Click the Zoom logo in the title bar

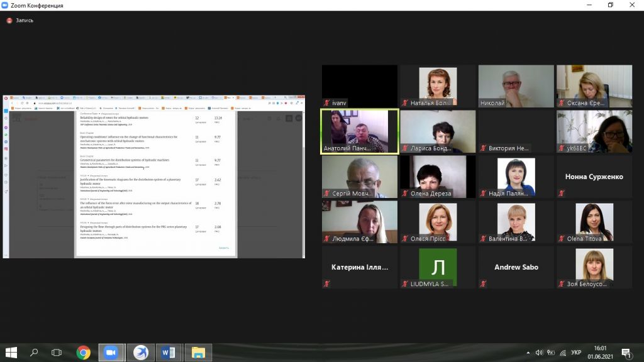tap(5, 5)
